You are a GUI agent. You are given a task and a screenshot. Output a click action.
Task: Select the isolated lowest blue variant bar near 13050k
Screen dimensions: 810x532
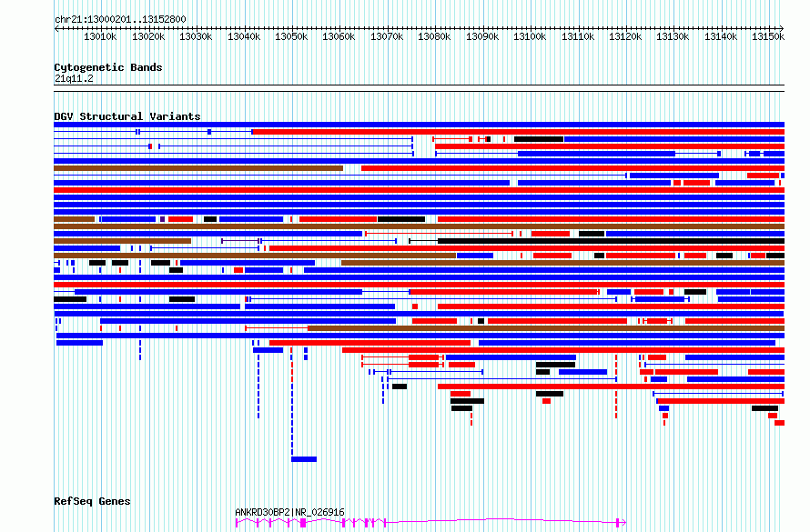(x=304, y=459)
